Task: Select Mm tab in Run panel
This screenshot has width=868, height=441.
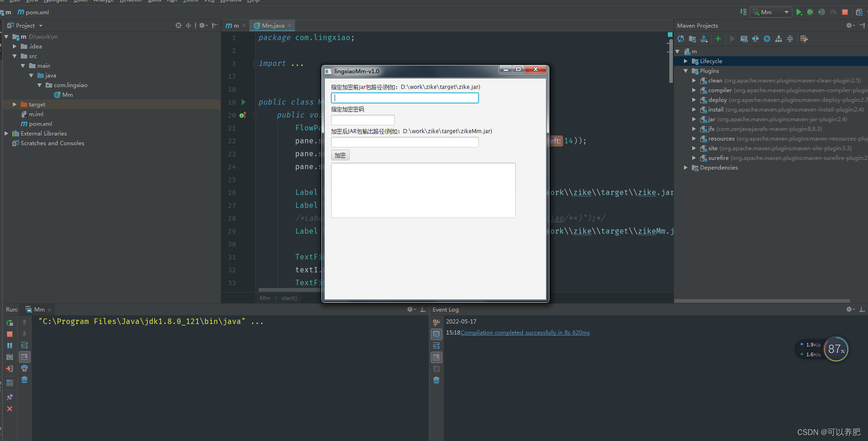Action: [x=39, y=309]
